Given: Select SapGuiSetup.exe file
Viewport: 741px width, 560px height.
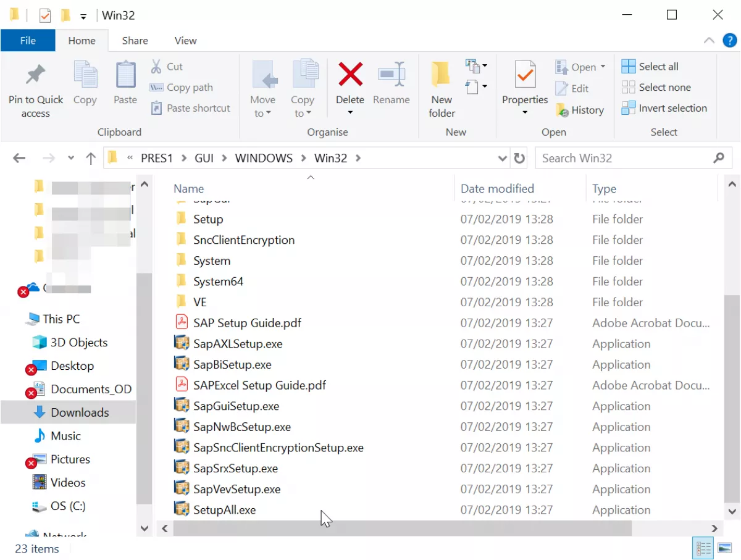Looking at the screenshot, I should (236, 406).
